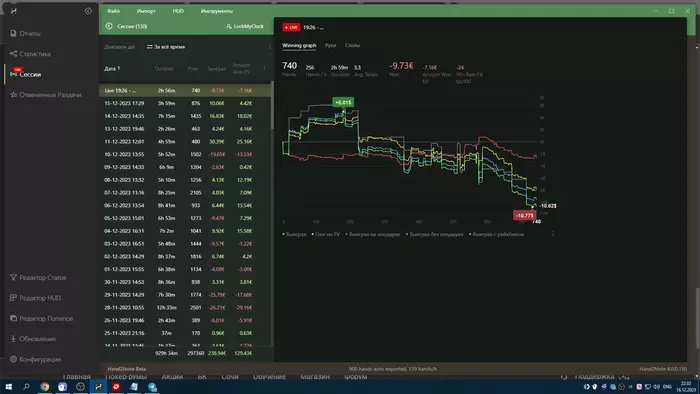Select session 14-12-2023 14:35
Image resolution: width=700 pixels, height=394 pixels.
[185, 116]
